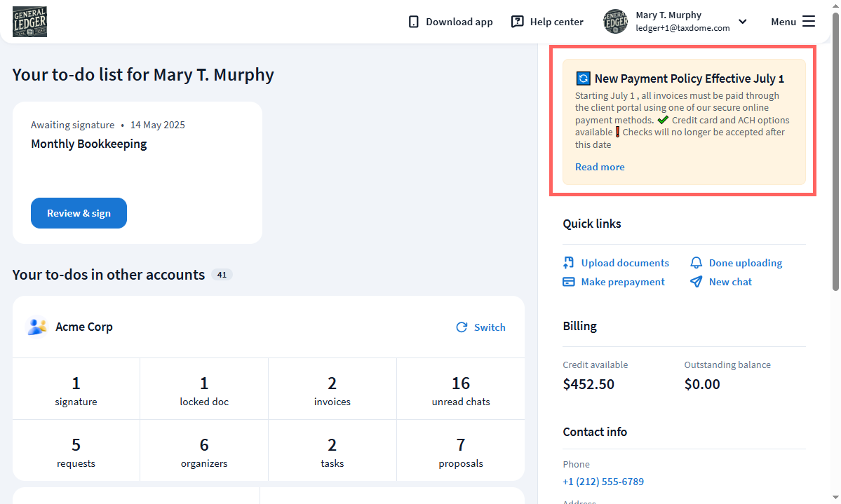Open the hamburger Menu icon
The width and height of the screenshot is (841, 504).
point(809,22)
